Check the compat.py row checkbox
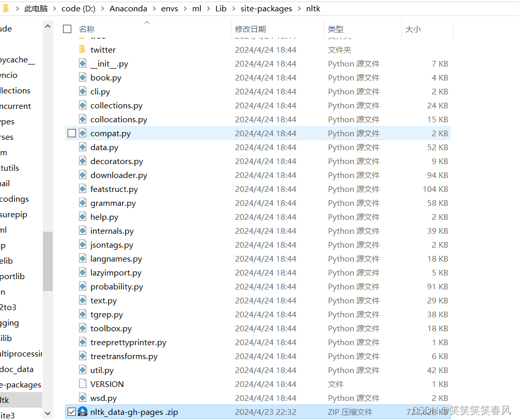 (x=72, y=133)
